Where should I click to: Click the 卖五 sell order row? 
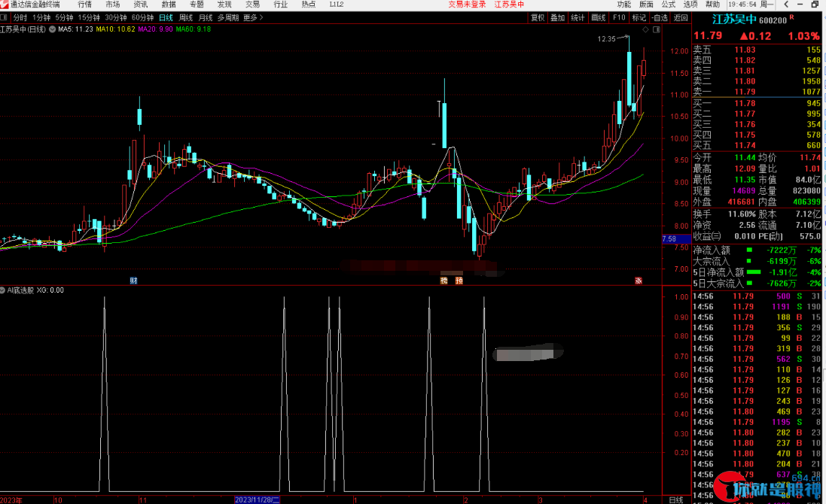click(x=757, y=50)
